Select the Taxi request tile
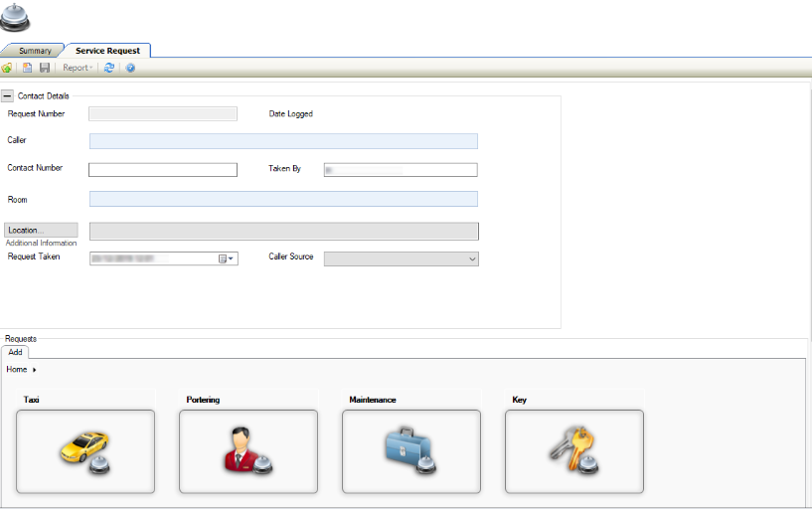The height and width of the screenshot is (511, 812). pyautogui.click(x=85, y=450)
